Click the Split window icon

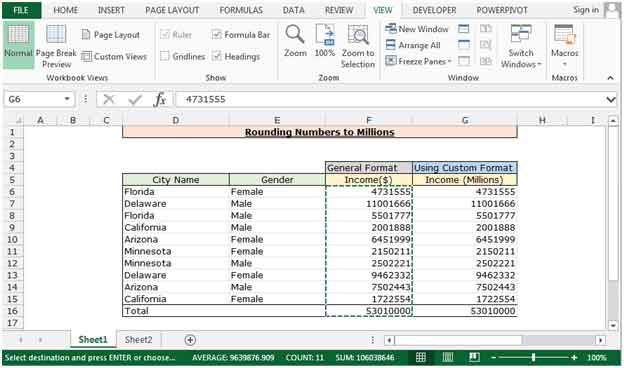click(x=464, y=29)
